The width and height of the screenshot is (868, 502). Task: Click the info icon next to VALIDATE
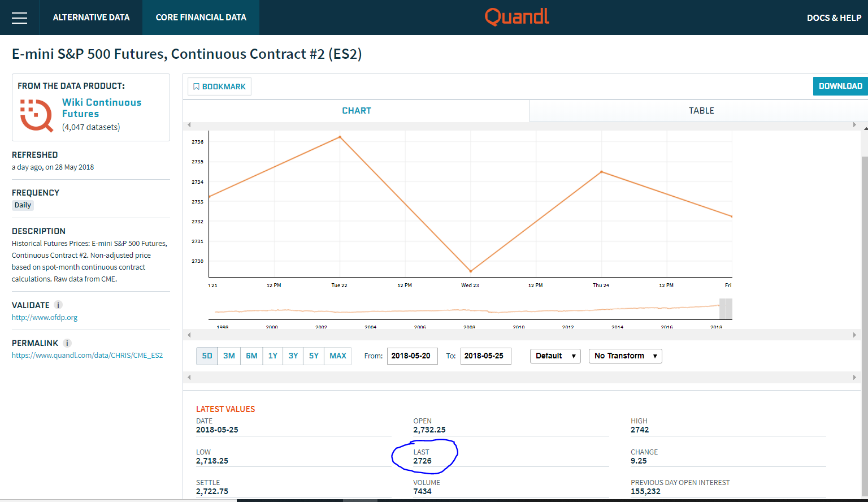58,305
